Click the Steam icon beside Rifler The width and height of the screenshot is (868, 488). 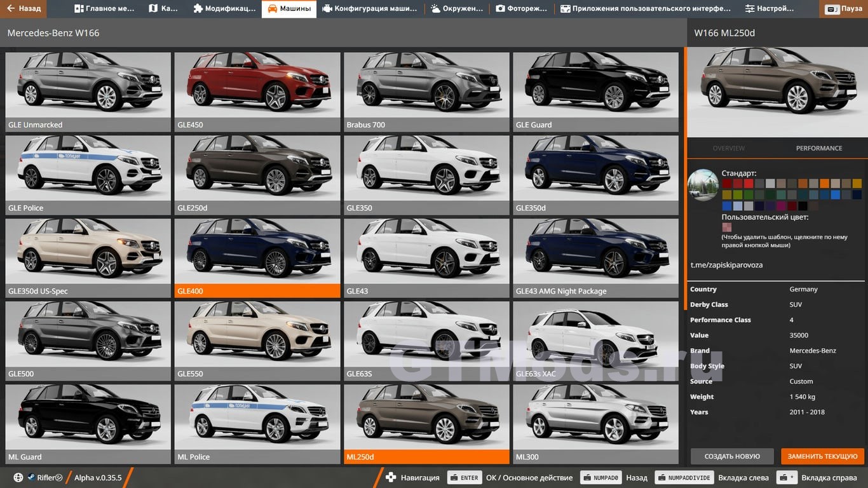pos(31,478)
